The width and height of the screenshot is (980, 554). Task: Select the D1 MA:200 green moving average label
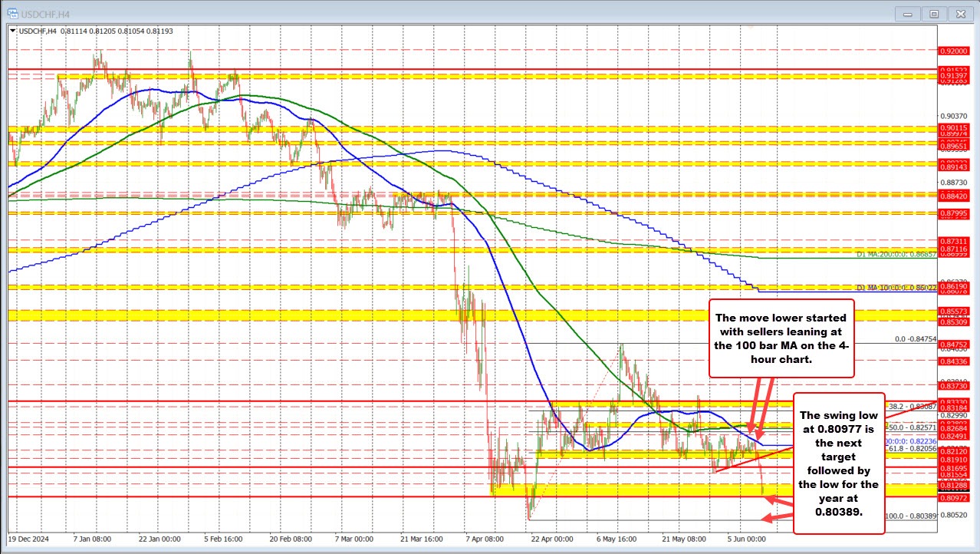896,256
